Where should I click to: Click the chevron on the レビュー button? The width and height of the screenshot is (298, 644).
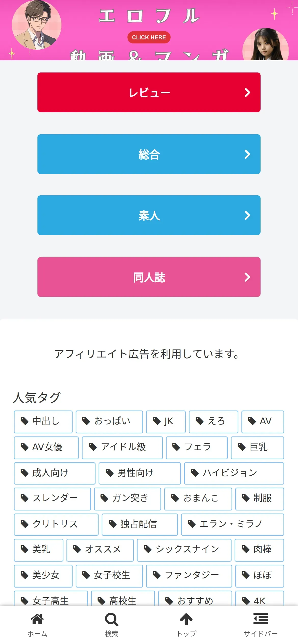click(247, 93)
